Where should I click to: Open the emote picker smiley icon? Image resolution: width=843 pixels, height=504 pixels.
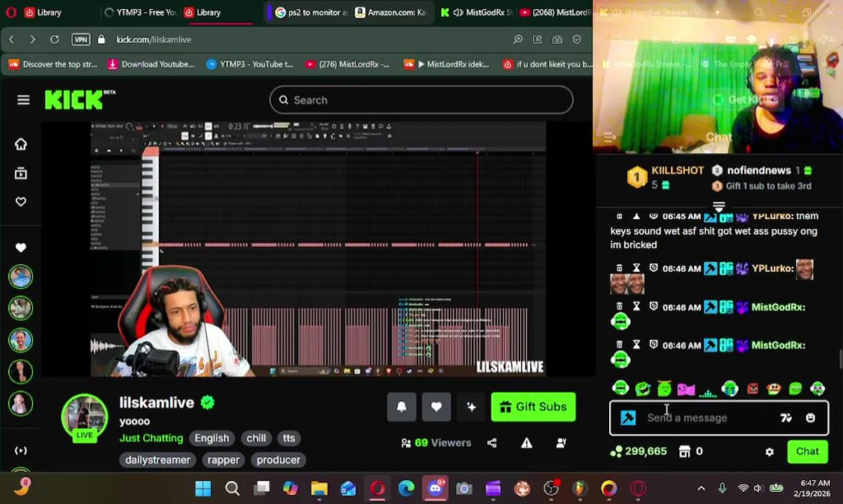coord(810,418)
